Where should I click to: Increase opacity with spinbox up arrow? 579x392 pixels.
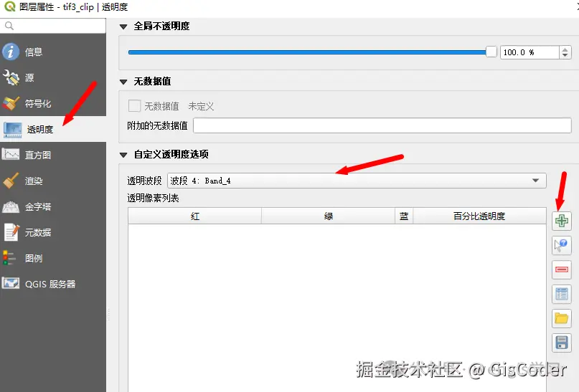(x=565, y=49)
